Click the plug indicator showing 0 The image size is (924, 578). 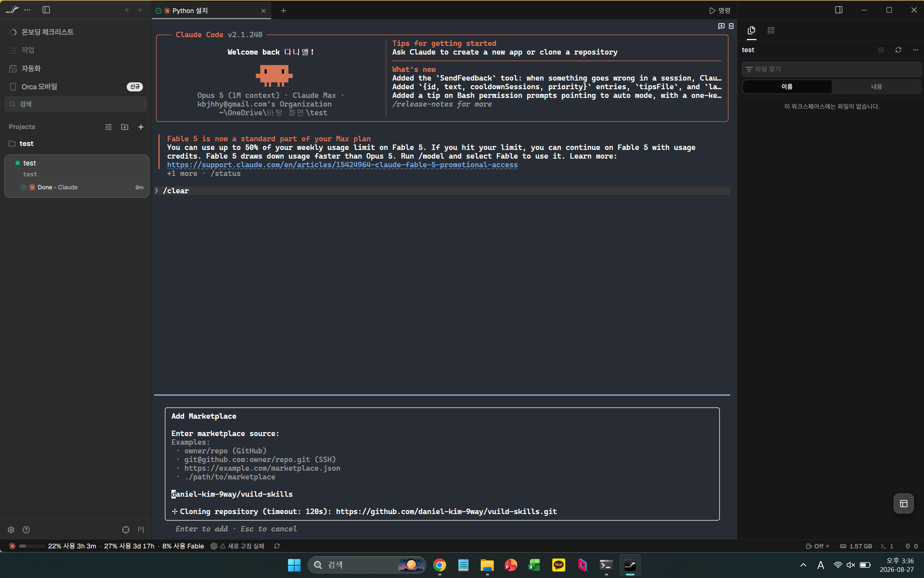point(911,546)
